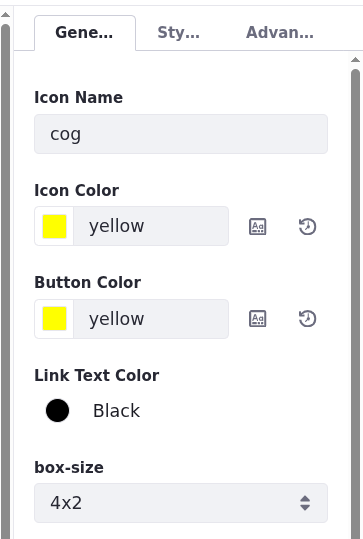
Task: Open the Advanced tab
Action: tap(279, 33)
